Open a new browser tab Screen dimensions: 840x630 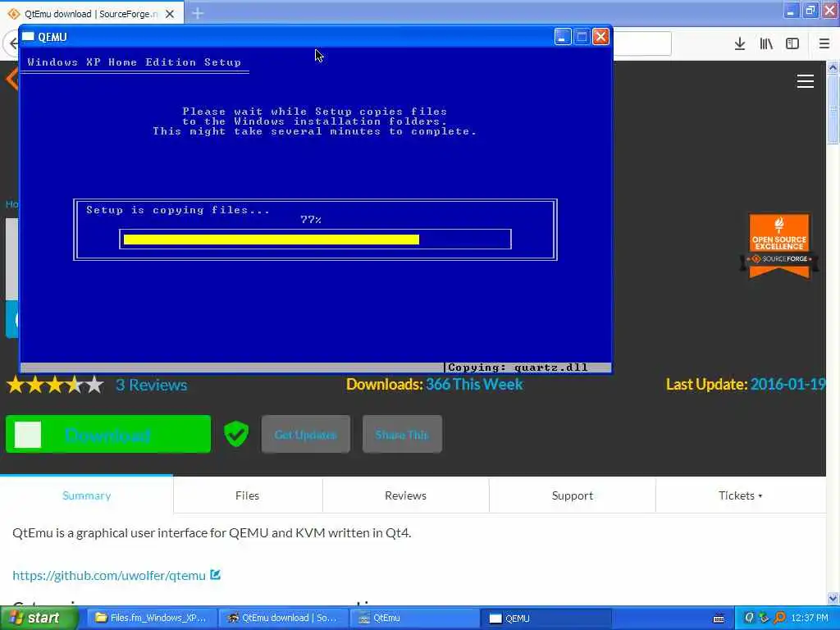point(198,13)
